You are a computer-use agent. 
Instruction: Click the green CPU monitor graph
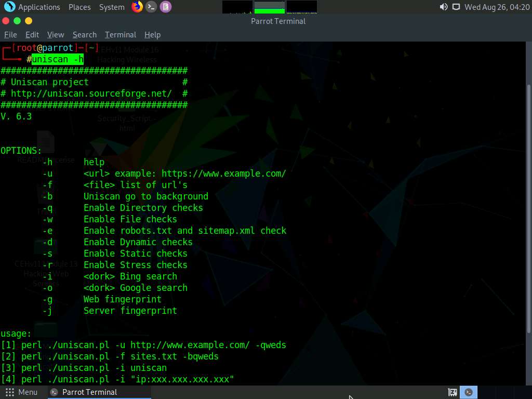270,7
